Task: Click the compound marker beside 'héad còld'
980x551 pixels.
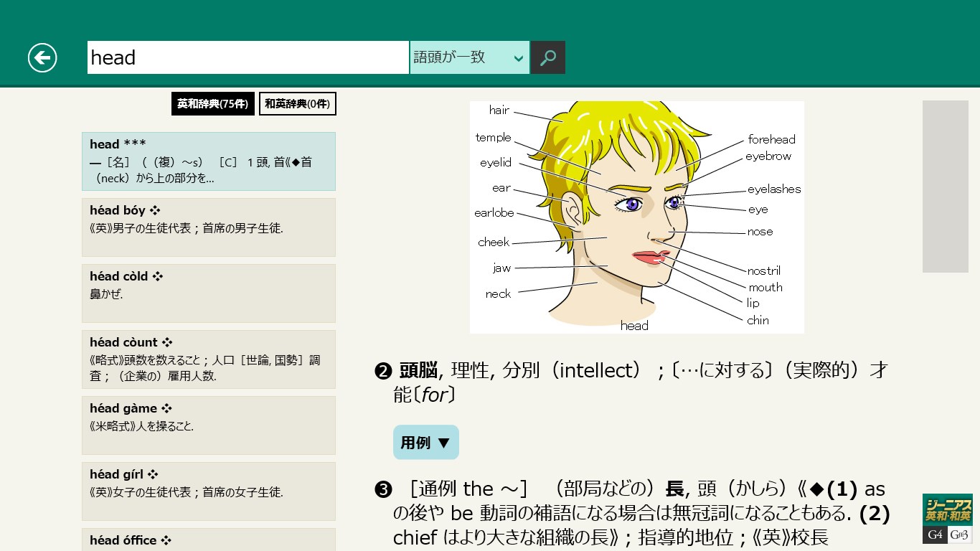Action: pyautogui.click(x=158, y=277)
